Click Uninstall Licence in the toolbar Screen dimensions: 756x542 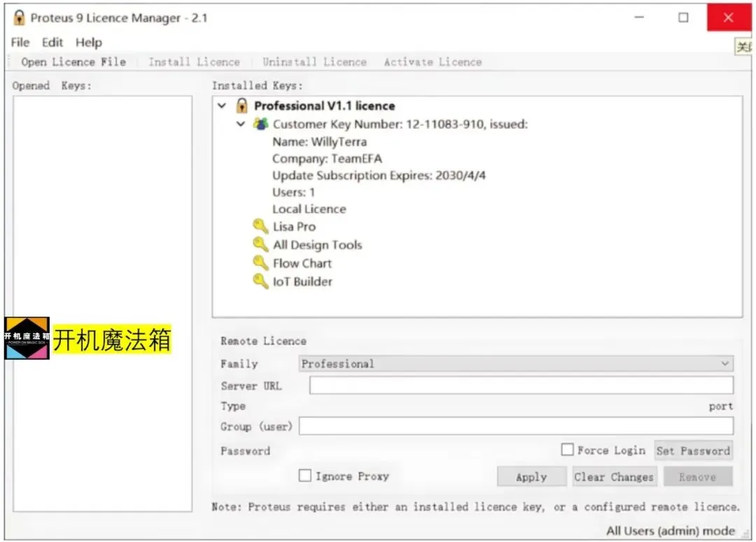pos(314,62)
